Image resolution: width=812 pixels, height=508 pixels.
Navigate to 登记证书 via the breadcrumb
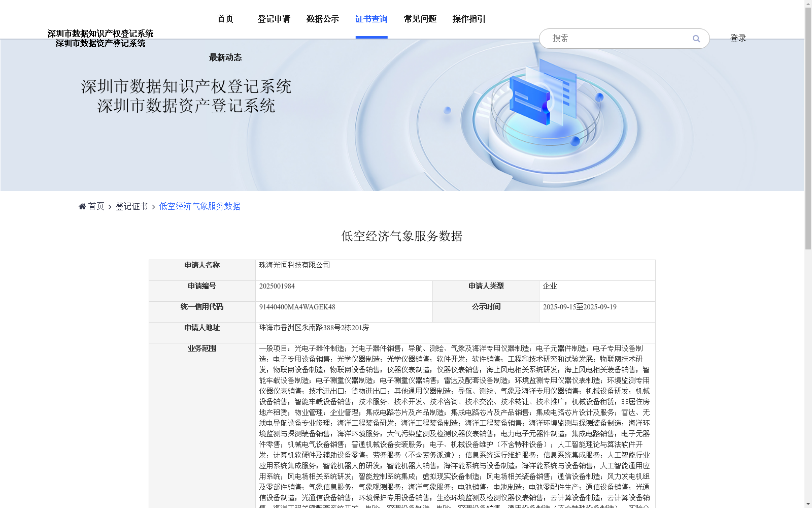click(x=131, y=206)
